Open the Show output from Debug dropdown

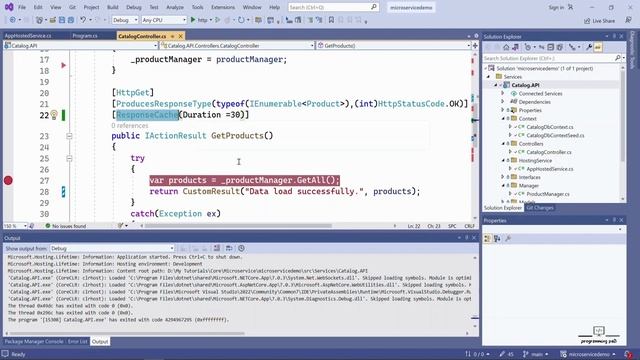(112, 248)
